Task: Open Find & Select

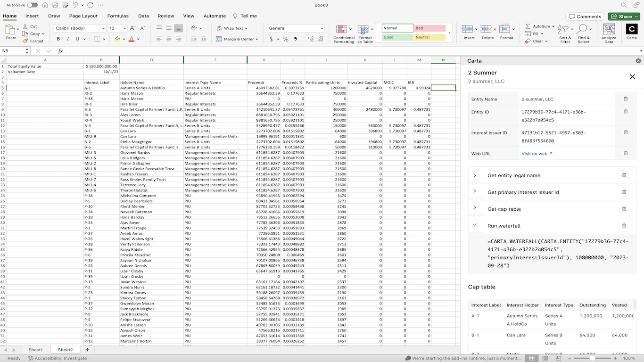Action: pyautogui.click(x=584, y=34)
